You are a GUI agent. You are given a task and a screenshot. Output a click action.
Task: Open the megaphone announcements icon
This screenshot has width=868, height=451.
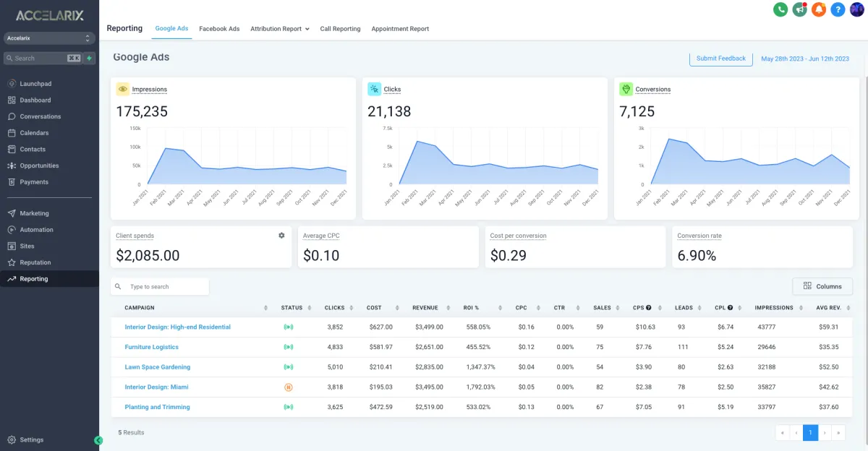coord(800,9)
